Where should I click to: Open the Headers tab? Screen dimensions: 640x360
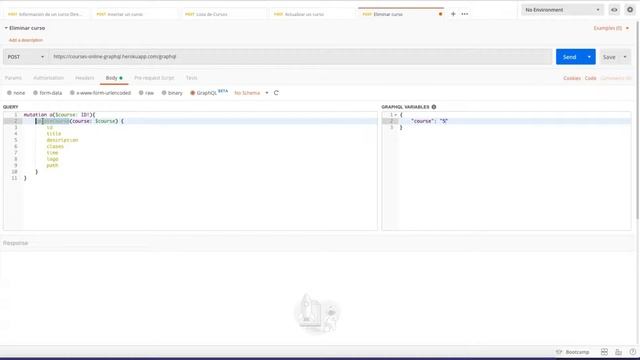[x=84, y=78]
